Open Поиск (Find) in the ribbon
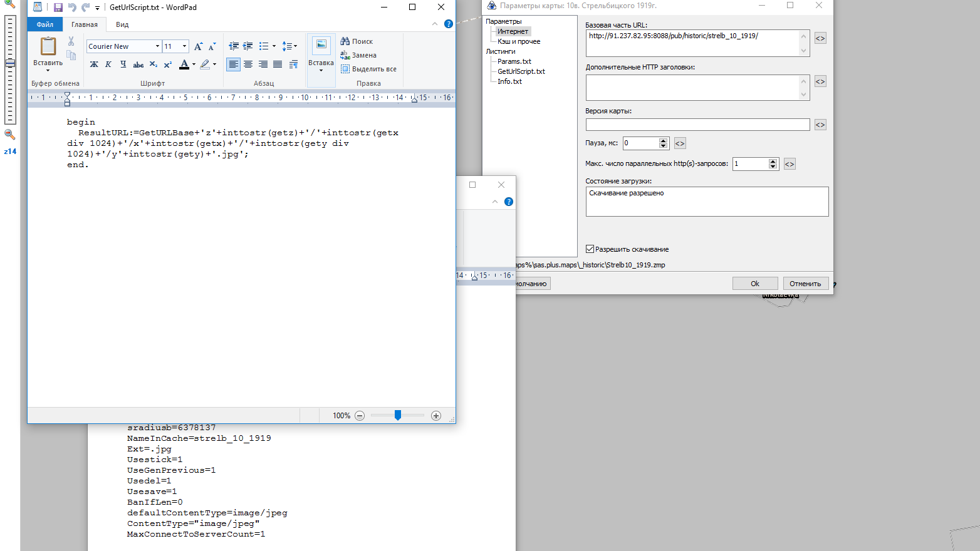Screen dimensions: 980x551 pyautogui.click(x=357, y=41)
